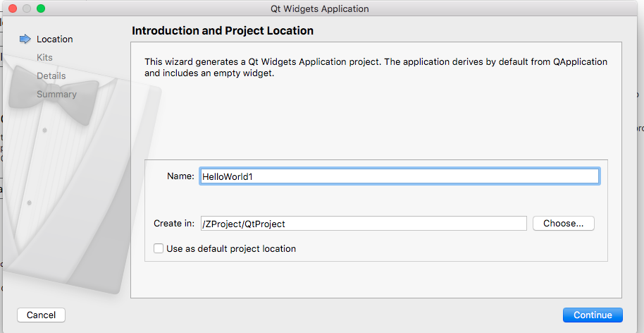This screenshot has height=333, width=644.
Task: Select the Kits wizard step
Action: point(44,58)
